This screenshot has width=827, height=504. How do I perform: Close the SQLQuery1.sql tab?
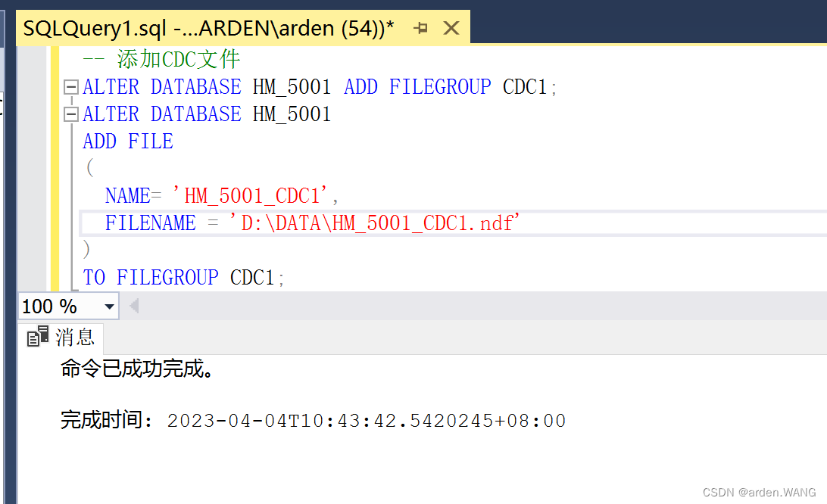451,27
